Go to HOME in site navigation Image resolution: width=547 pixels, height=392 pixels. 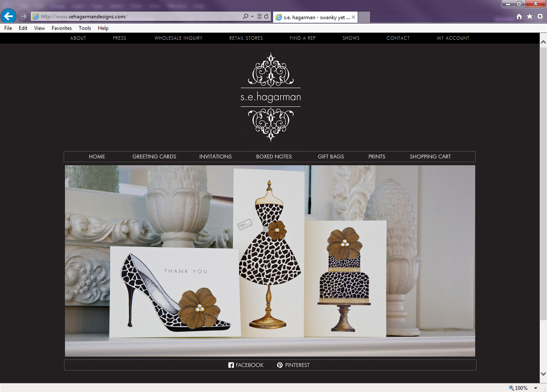[97, 157]
